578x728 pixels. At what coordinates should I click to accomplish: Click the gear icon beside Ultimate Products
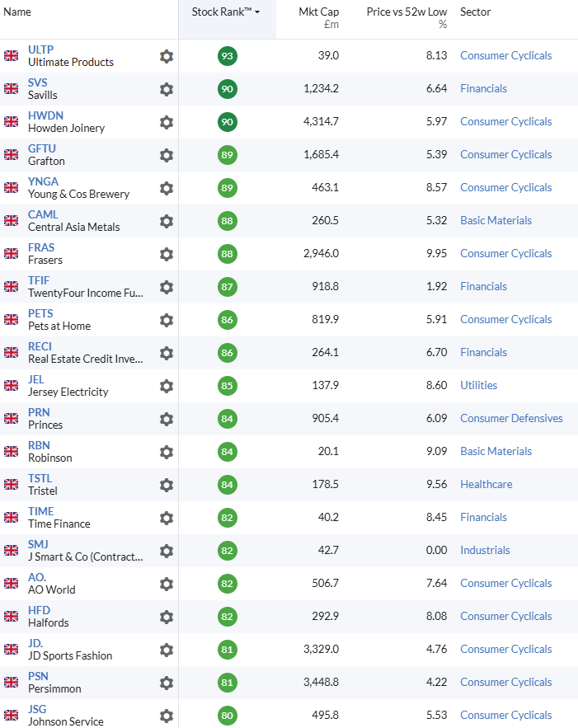pos(167,56)
